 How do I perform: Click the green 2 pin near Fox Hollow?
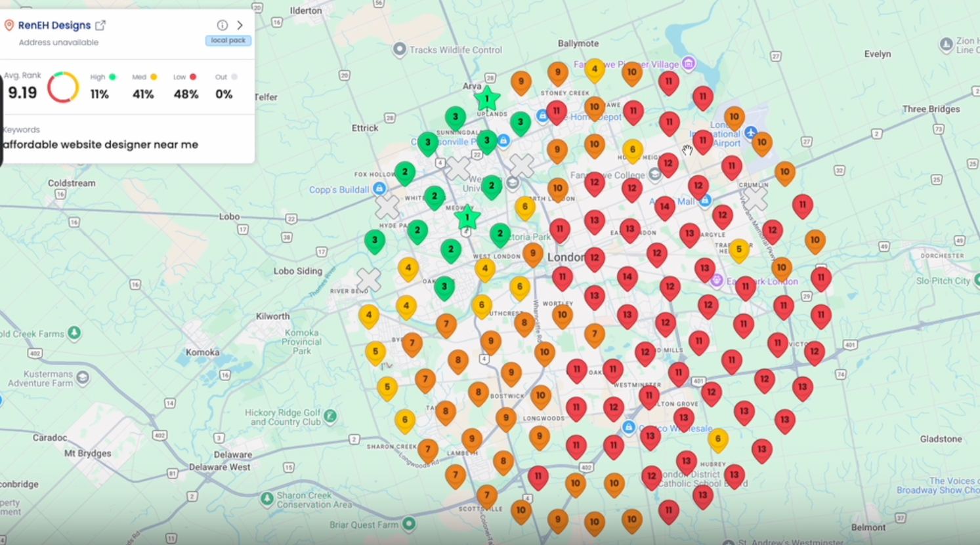click(x=405, y=172)
